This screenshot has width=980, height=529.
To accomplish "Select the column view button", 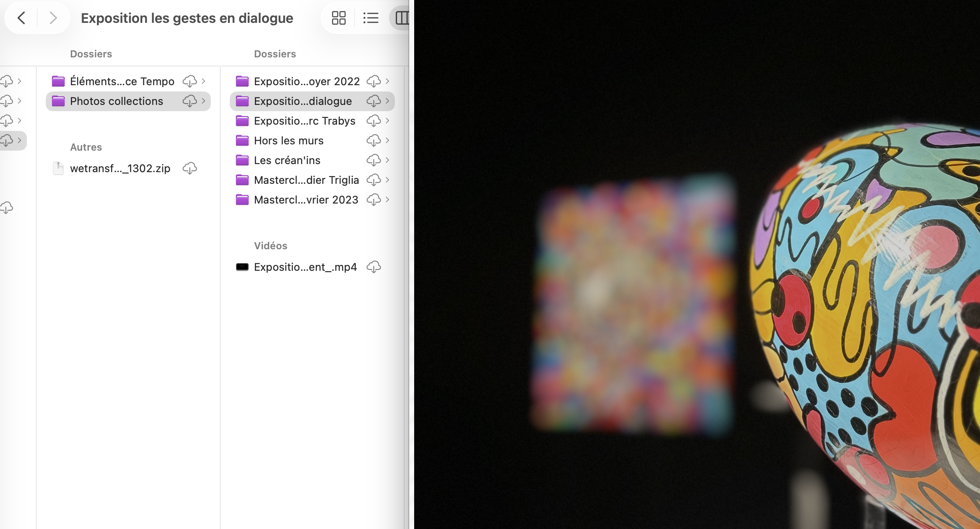I will click(x=402, y=18).
